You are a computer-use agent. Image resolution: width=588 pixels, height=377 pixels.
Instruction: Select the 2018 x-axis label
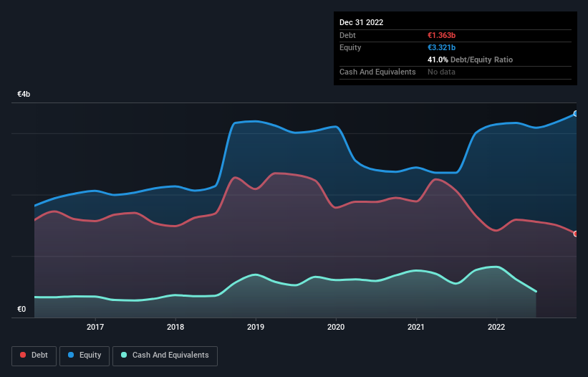coord(175,327)
